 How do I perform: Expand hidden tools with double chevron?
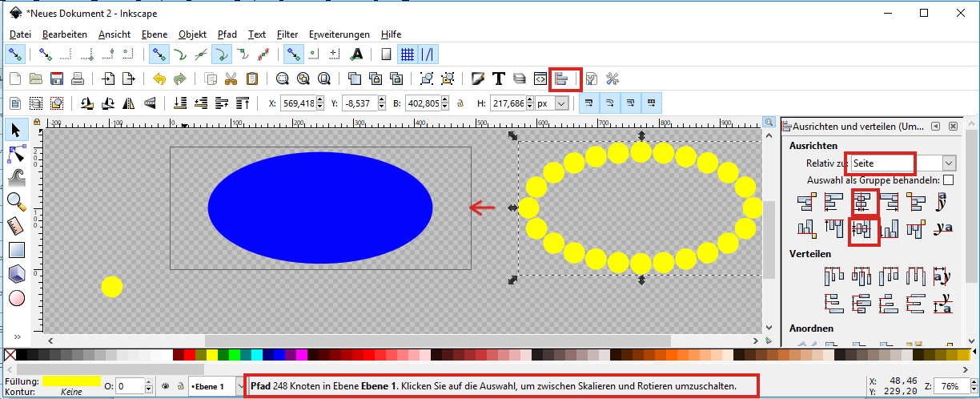pos(17,337)
